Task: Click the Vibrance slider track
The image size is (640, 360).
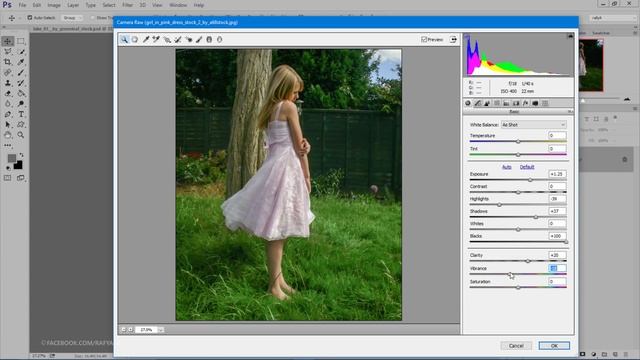Action: [x=518, y=274]
